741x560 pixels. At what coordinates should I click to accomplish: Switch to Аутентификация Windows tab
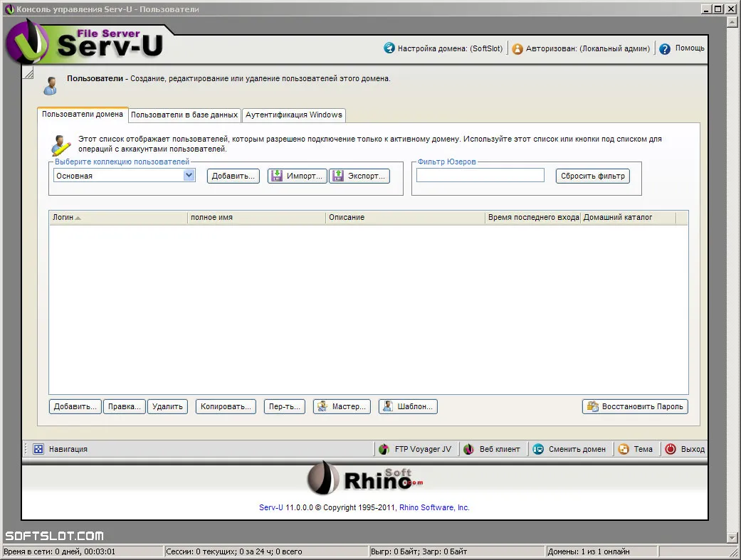tap(294, 115)
